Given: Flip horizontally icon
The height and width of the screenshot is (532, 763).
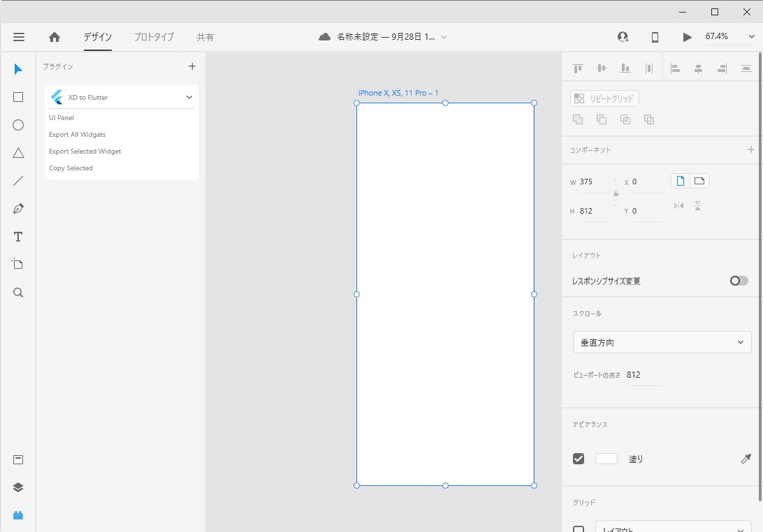Looking at the screenshot, I should coord(679,206).
